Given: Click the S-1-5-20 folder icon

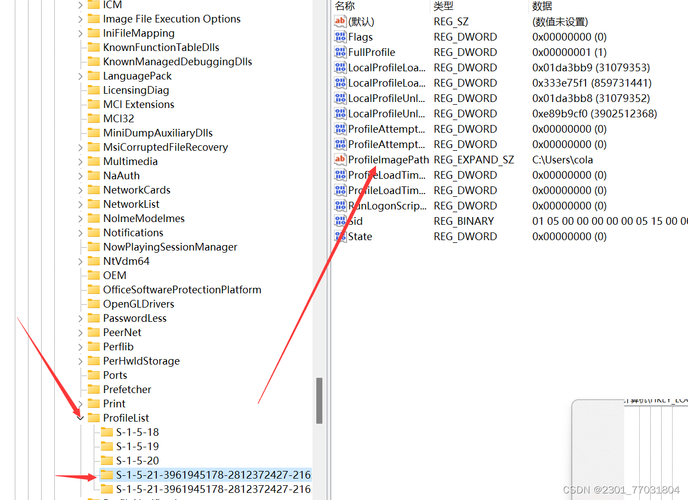Looking at the screenshot, I should (107, 461).
